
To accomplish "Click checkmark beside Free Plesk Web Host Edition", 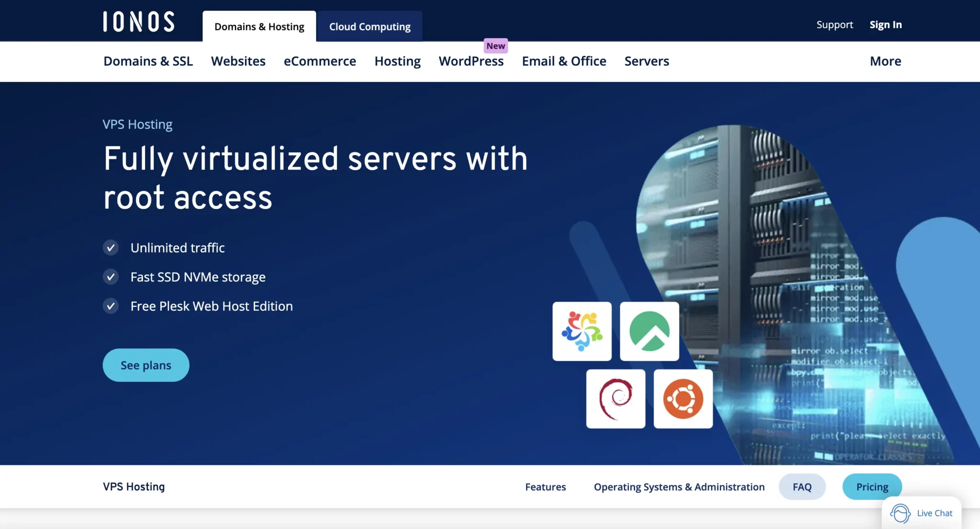I will tap(111, 306).
